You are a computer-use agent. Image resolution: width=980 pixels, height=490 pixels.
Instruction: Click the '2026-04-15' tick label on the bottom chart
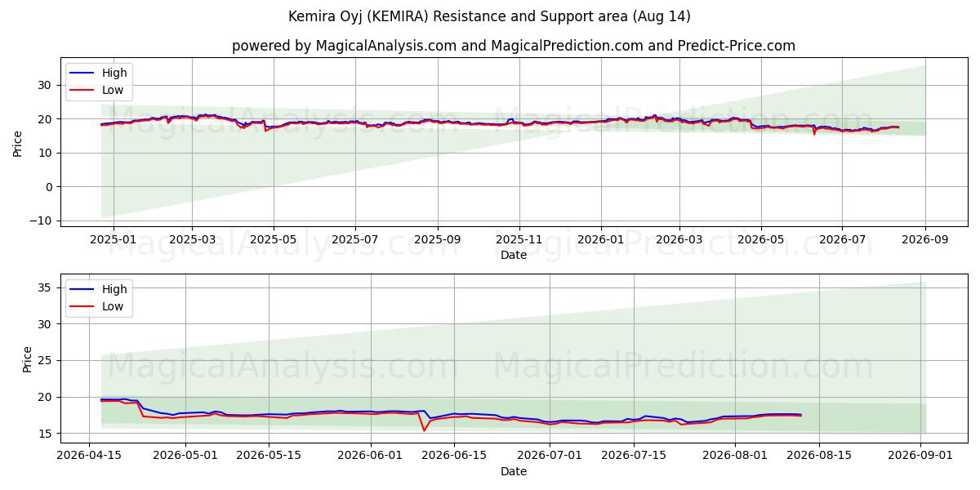87,457
